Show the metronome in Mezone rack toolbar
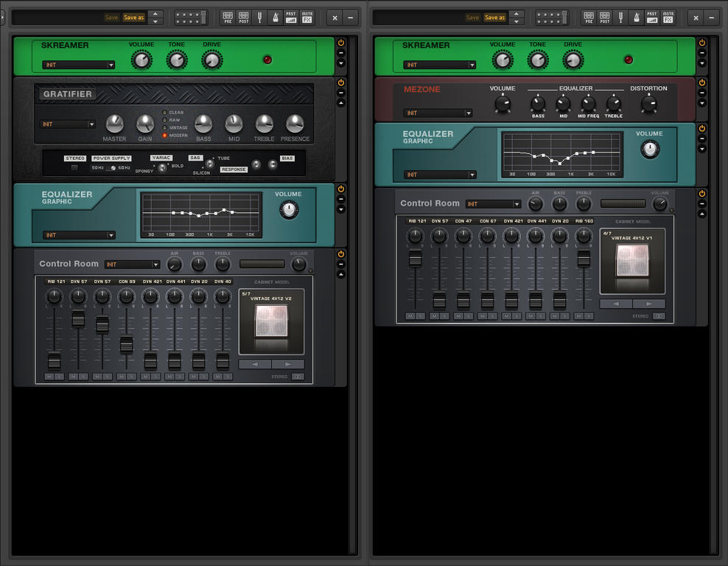The height and width of the screenshot is (566, 728). coord(637,18)
